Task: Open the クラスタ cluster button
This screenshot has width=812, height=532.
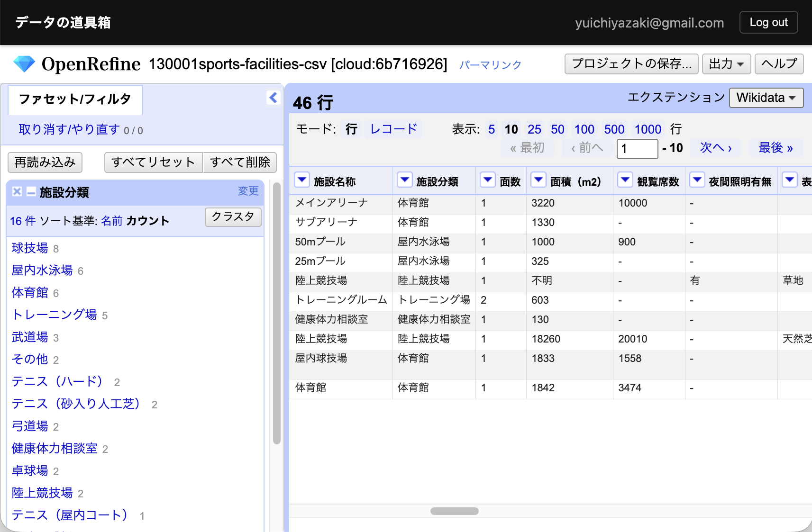Action: point(233,217)
